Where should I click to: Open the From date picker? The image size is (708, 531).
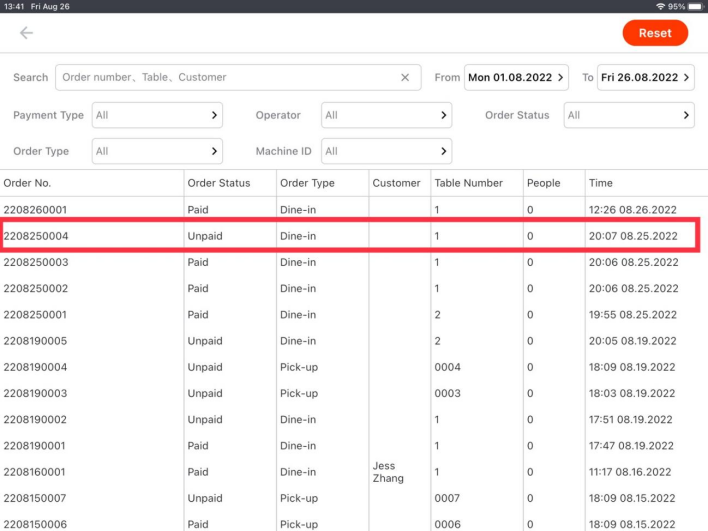tap(518, 77)
